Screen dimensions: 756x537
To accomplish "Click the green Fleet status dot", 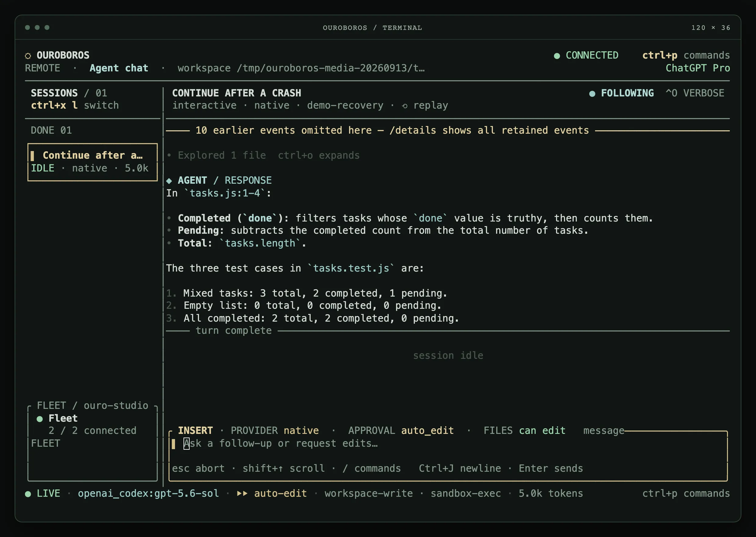I will [x=40, y=419].
